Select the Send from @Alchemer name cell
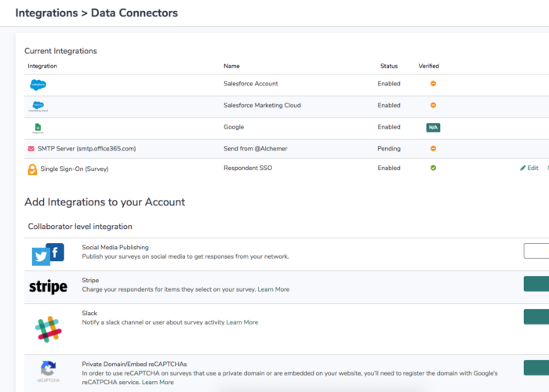 pos(256,149)
